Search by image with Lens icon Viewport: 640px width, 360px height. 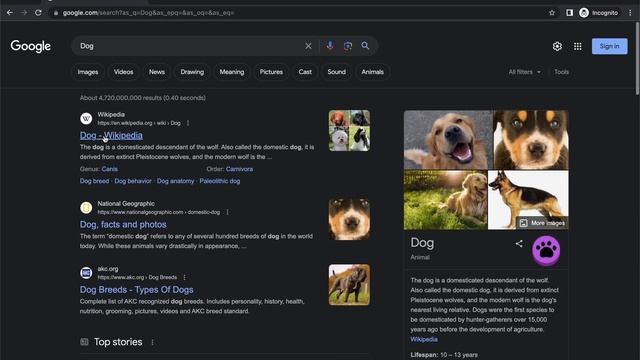pos(348,46)
